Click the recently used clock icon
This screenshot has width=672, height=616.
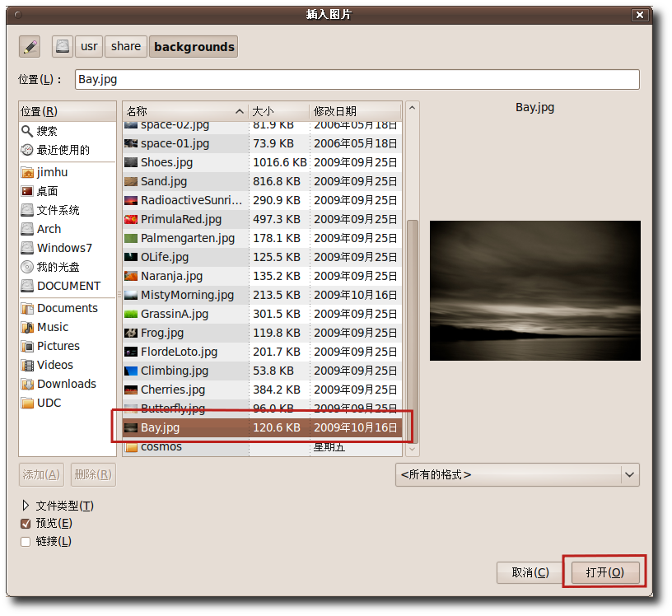(x=27, y=150)
